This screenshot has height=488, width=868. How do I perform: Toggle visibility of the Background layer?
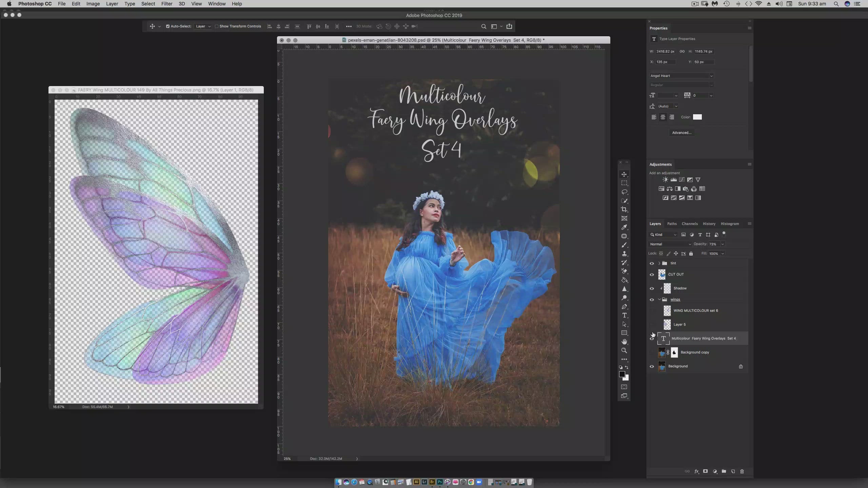click(652, 366)
